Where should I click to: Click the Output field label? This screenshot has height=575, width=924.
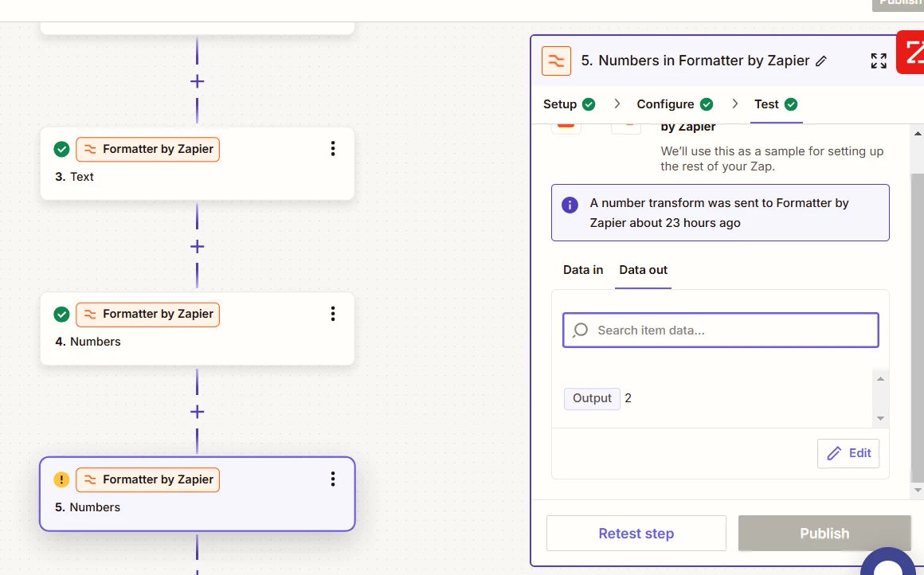coord(592,398)
